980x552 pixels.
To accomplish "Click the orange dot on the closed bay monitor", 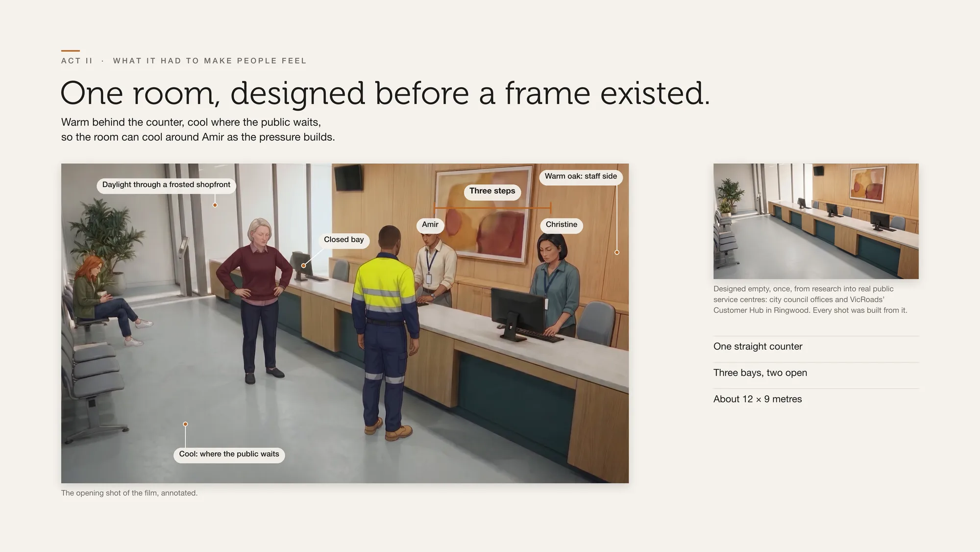I will click(x=303, y=266).
